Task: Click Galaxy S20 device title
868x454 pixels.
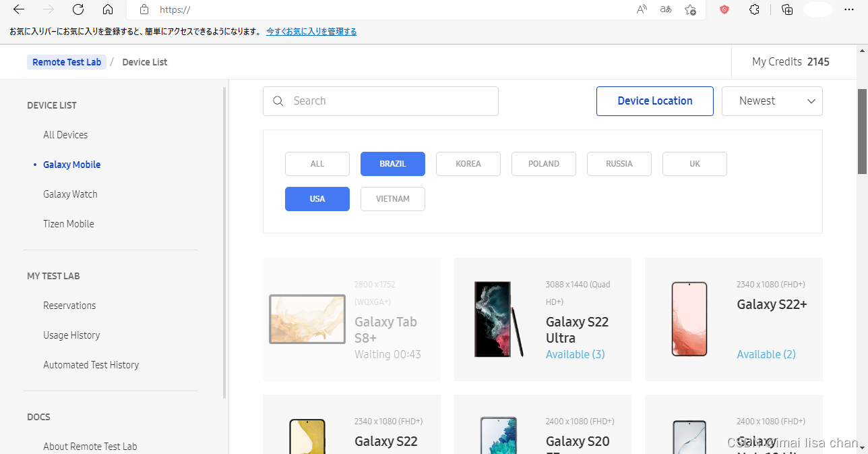Action: [578, 443]
